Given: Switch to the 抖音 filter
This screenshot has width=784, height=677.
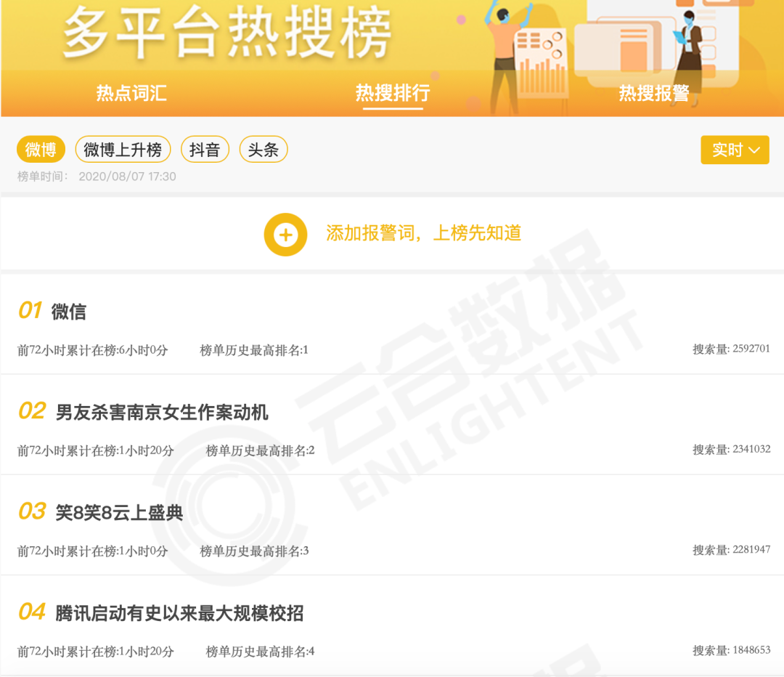Looking at the screenshot, I should 205,149.
